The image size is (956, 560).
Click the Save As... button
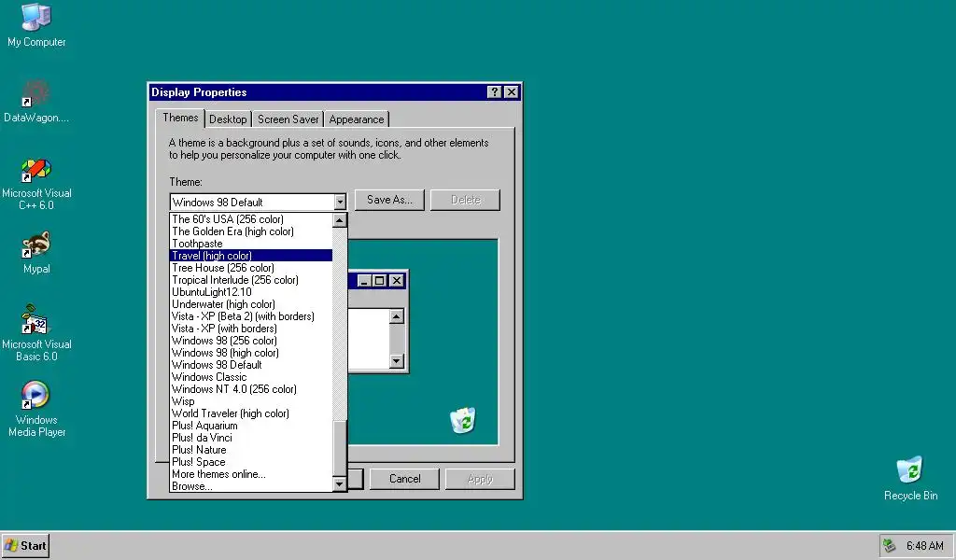coord(389,200)
